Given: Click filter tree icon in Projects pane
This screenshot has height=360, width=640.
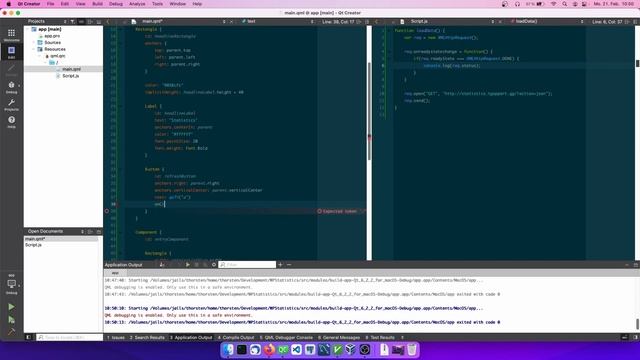Looking at the screenshot, I should click(x=73, y=21).
